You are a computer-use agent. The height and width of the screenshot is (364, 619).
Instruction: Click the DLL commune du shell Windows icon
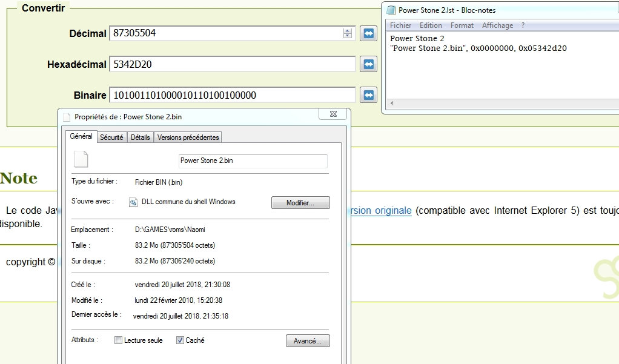coord(133,202)
